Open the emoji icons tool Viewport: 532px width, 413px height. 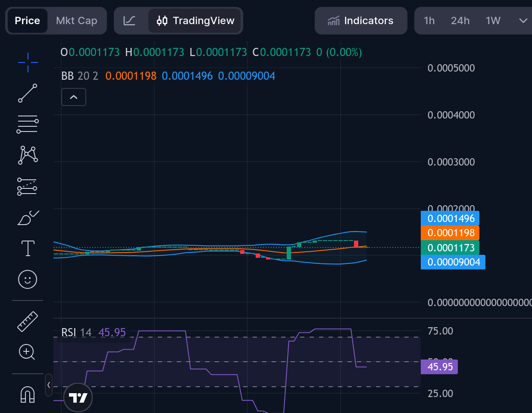[x=28, y=279]
